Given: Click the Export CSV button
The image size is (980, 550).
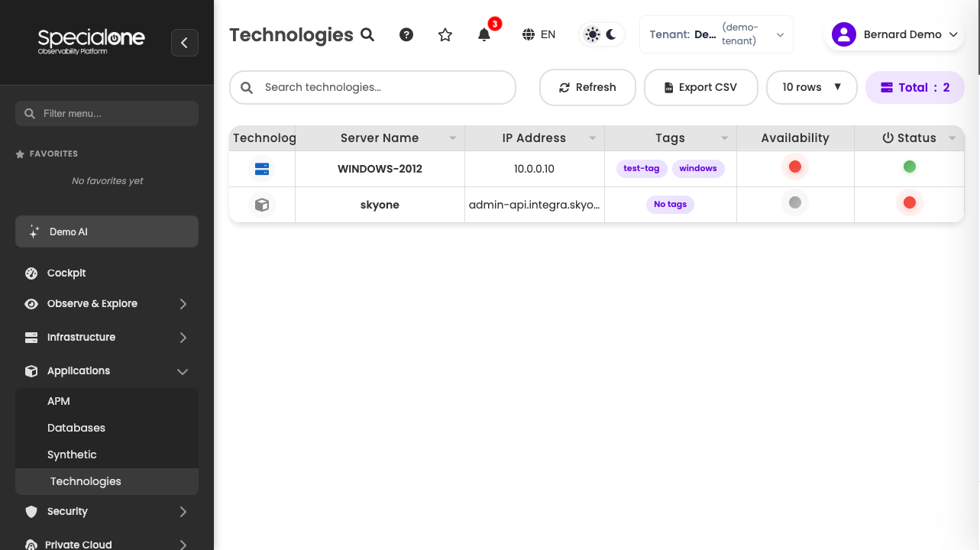Looking at the screenshot, I should (701, 87).
